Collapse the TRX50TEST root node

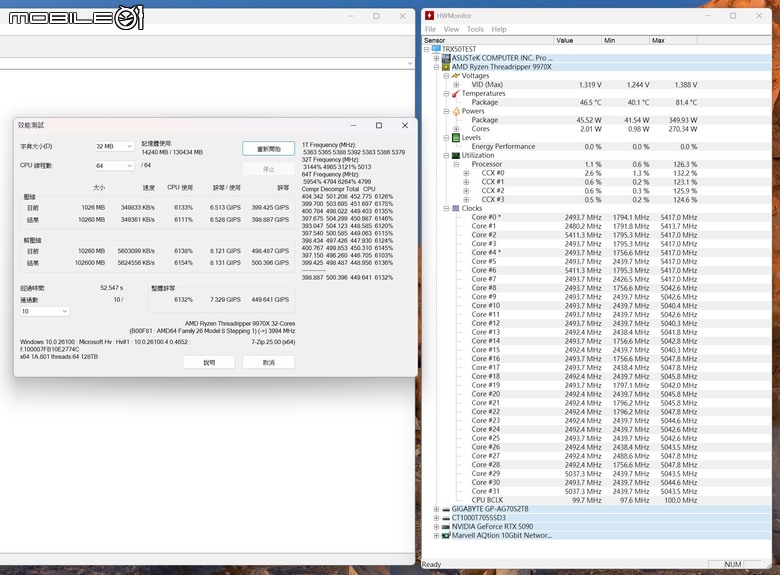(426, 49)
